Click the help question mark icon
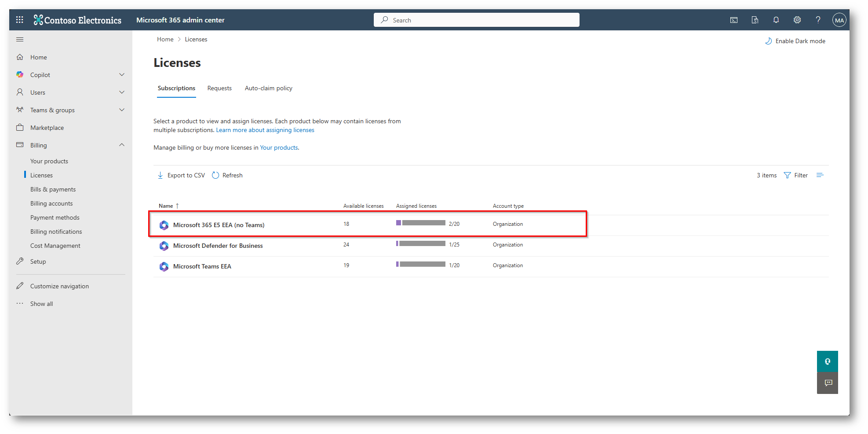868x434 pixels. click(818, 20)
